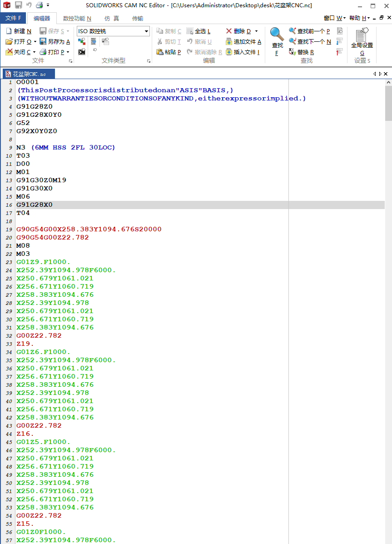
Task: Open the 帮助 H menu dropdown
Action: tap(360, 18)
